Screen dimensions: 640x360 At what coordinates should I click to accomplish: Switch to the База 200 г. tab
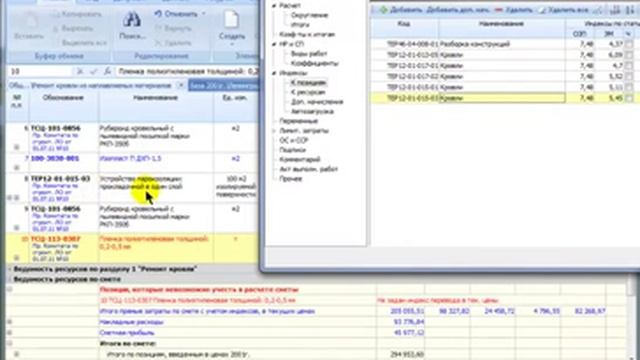tap(224, 86)
